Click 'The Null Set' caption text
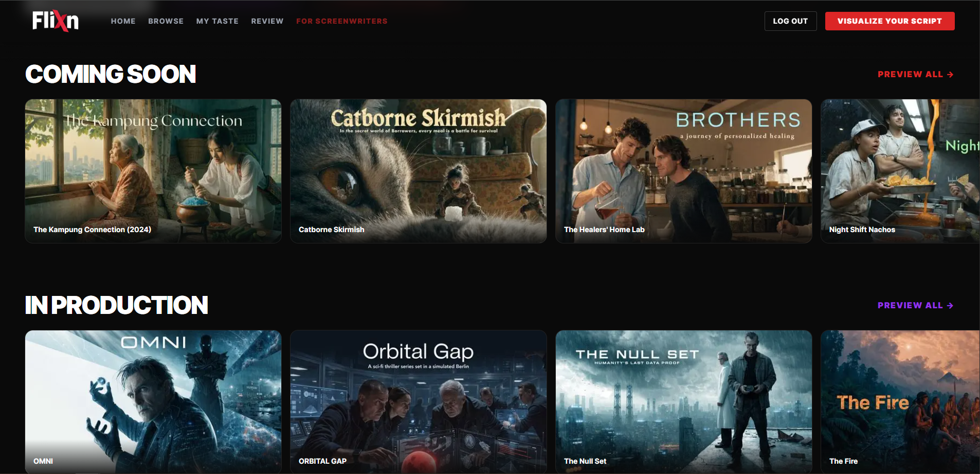This screenshot has height=474, width=980. click(585, 461)
